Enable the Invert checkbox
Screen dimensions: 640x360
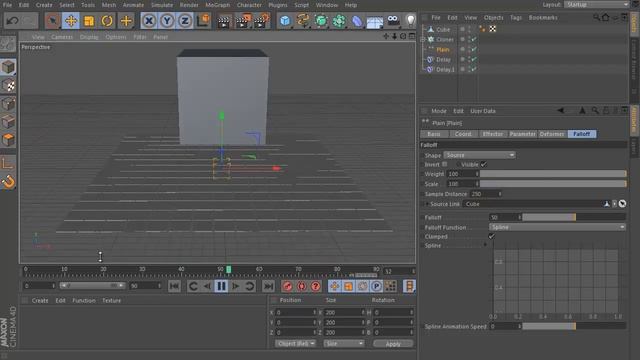[444, 164]
